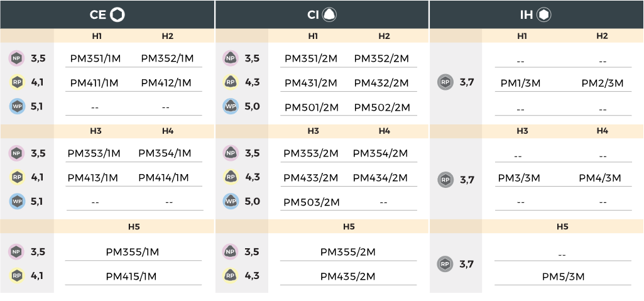Select the PM412/1M part number

point(166,83)
